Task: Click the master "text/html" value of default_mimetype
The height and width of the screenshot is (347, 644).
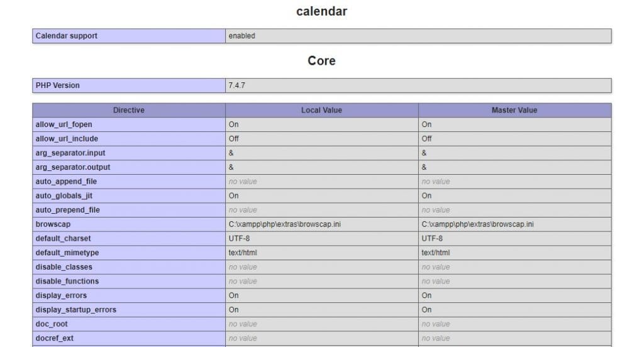Action: 436,253
